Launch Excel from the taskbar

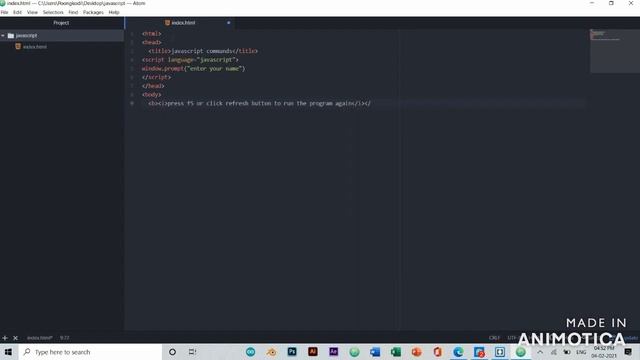pos(396,352)
